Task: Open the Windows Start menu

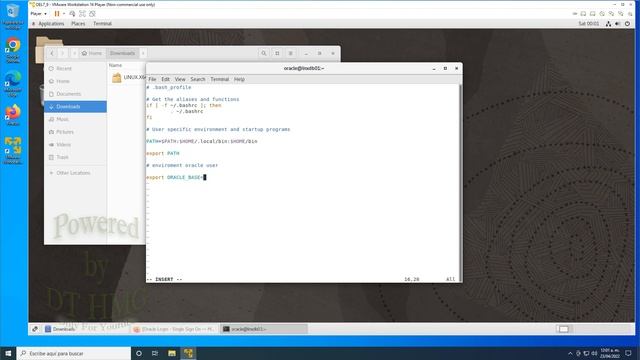Action: coord(8,353)
